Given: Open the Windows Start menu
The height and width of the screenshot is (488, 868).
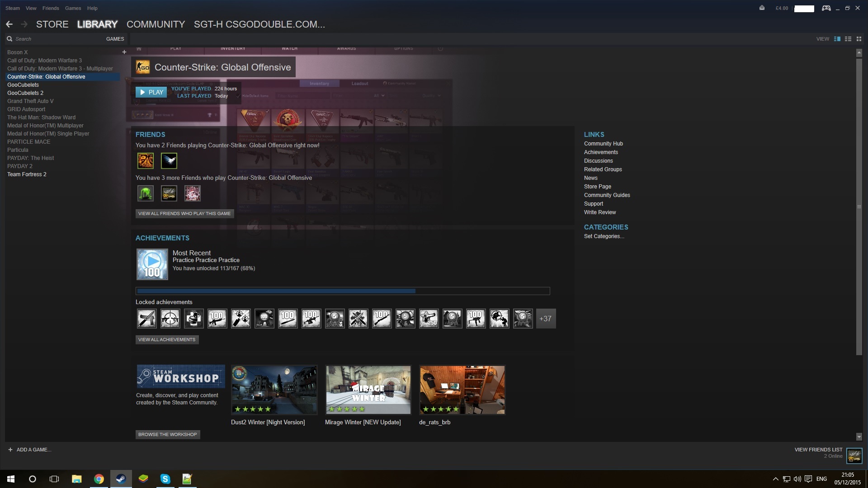Looking at the screenshot, I should coord(11,479).
